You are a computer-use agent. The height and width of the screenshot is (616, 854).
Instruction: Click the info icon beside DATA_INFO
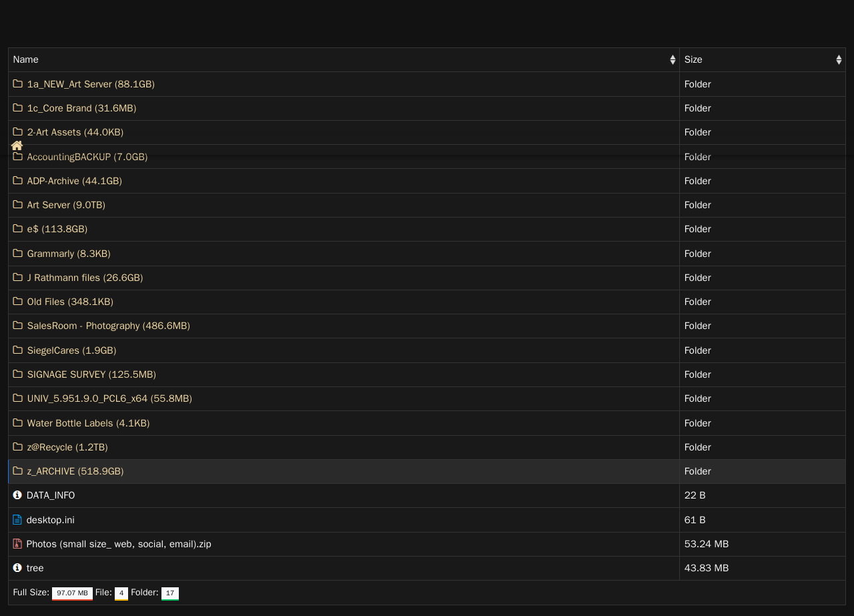pyautogui.click(x=17, y=495)
